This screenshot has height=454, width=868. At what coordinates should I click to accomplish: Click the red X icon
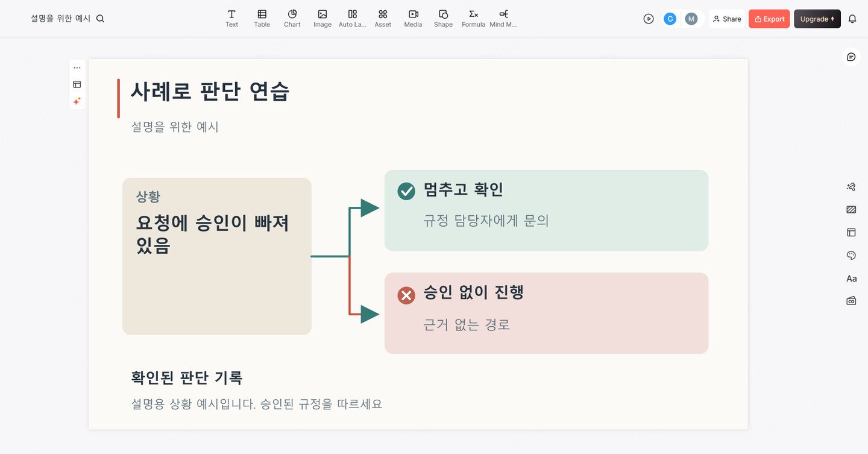406,295
